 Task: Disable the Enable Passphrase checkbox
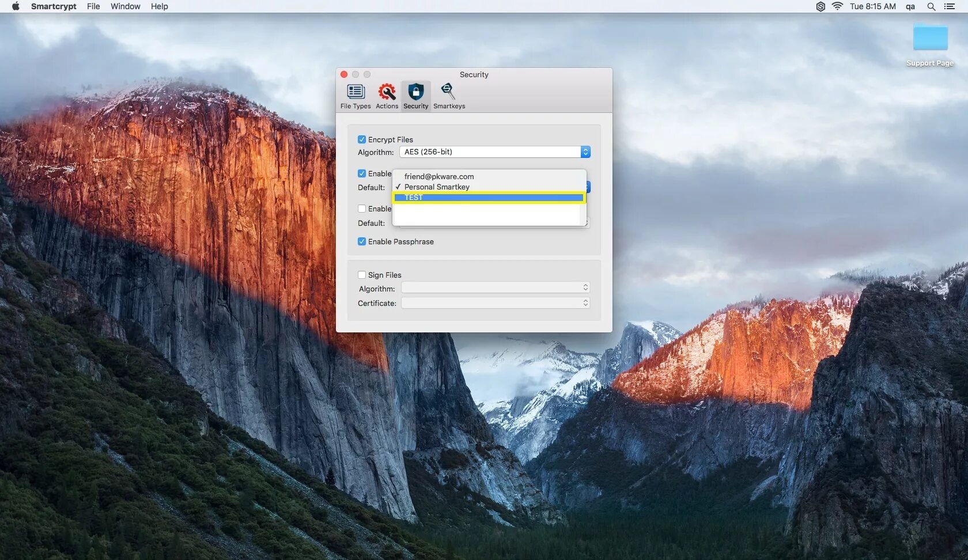point(362,241)
